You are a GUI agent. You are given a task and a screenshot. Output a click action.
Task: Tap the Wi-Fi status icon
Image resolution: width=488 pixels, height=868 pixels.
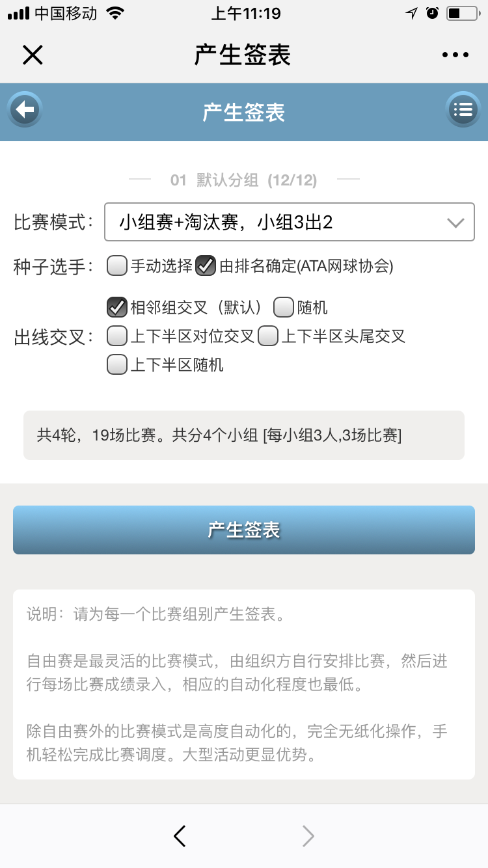(x=115, y=13)
